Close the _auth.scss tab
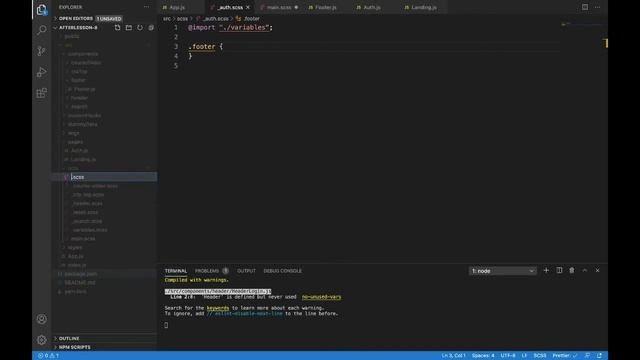640x360 pixels. tap(248, 7)
